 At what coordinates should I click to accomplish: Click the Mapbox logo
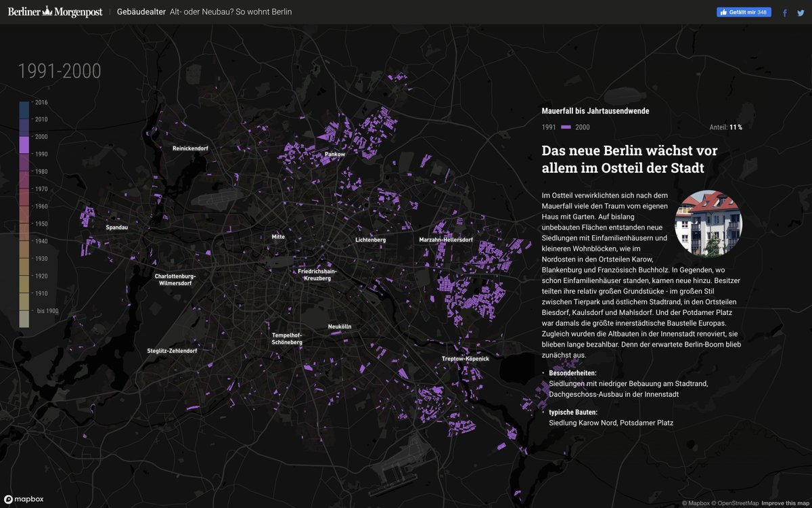click(x=24, y=499)
